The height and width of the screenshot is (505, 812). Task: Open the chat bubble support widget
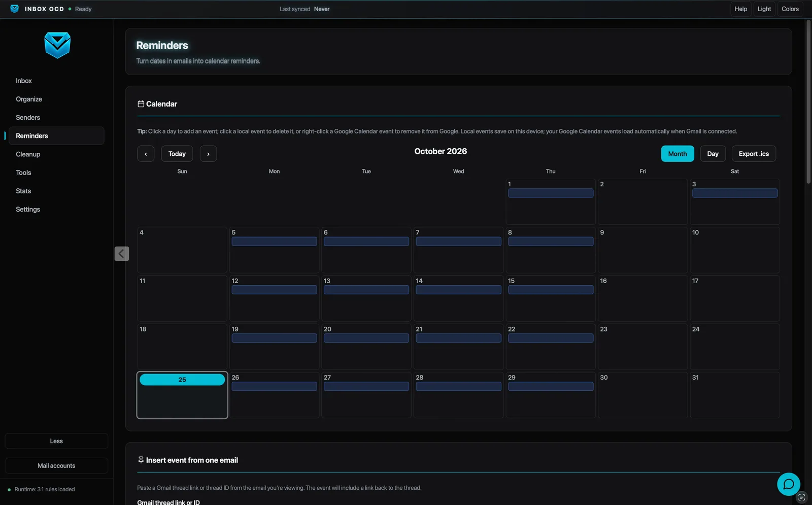point(789,484)
